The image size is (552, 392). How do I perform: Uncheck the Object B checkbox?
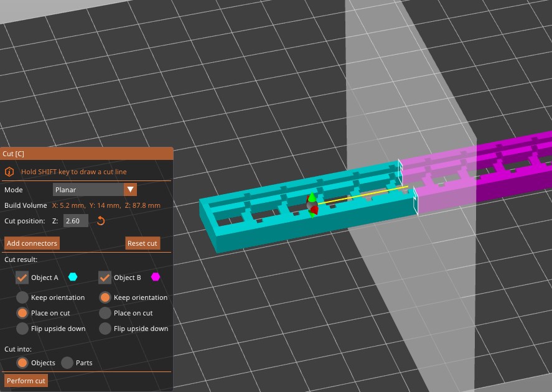(x=105, y=278)
